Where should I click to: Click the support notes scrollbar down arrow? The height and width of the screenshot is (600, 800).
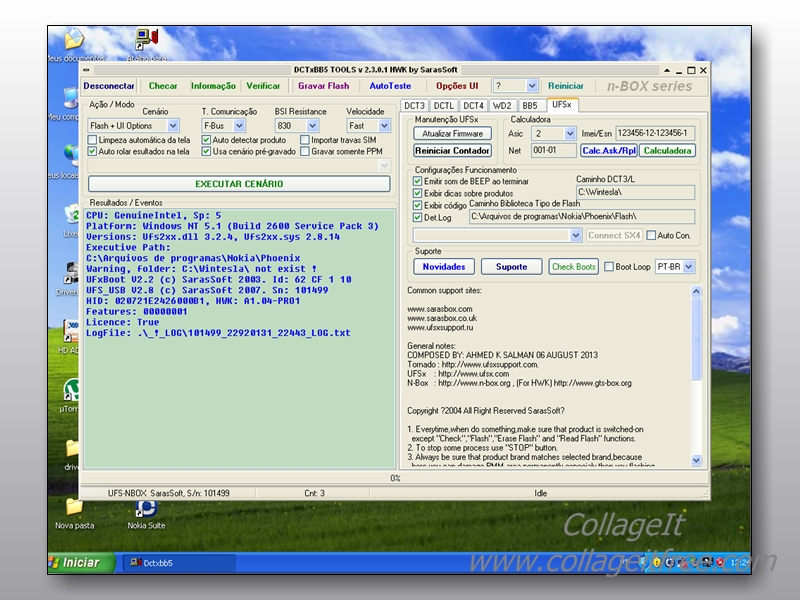click(x=696, y=460)
